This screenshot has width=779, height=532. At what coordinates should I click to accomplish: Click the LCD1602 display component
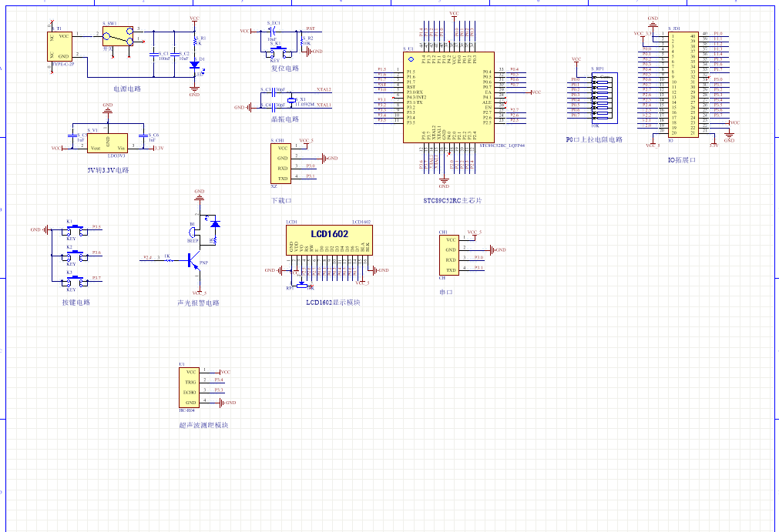[x=329, y=239]
